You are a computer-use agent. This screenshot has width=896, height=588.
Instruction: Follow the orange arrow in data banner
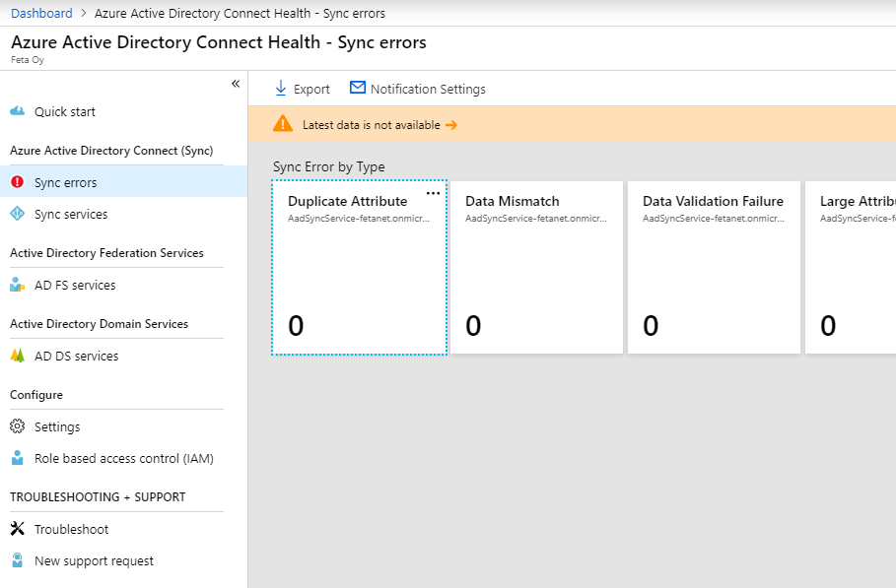tap(451, 125)
